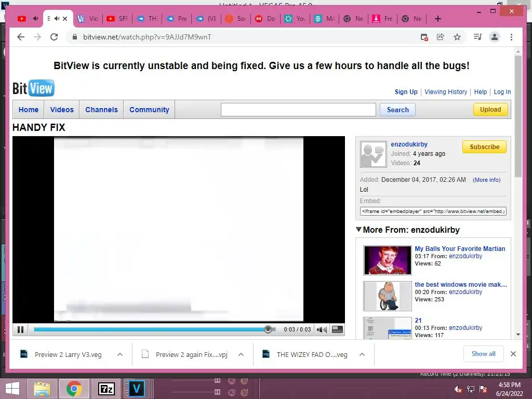Switch to the Fre tab
The width and height of the screenshot is (532, 399).
pyautogui.click(x=382, y=19)
